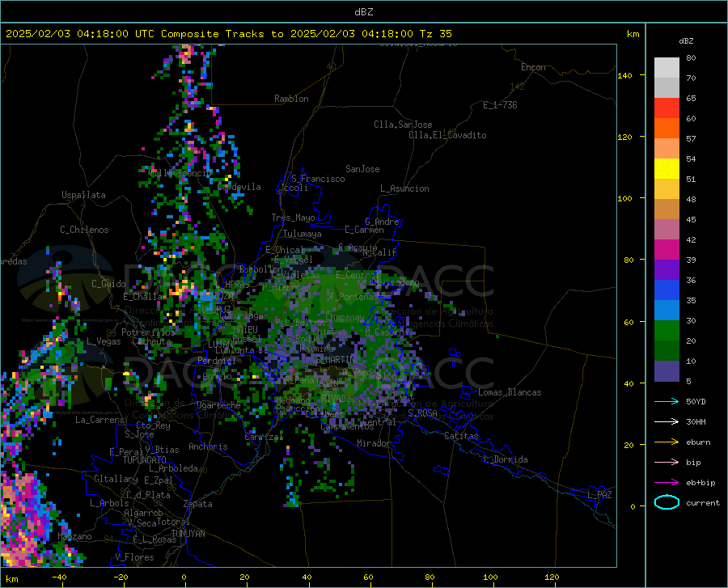Image resolution: width=728 pixels, height=588 pixels.
Task: Pick the slate-purple swatch at scale bottom
Action: pyautogui.click(x=667, y=371)
